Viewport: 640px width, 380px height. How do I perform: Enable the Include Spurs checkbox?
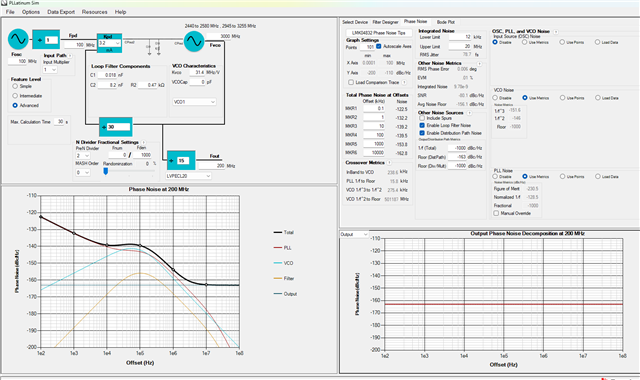[422, 118]
